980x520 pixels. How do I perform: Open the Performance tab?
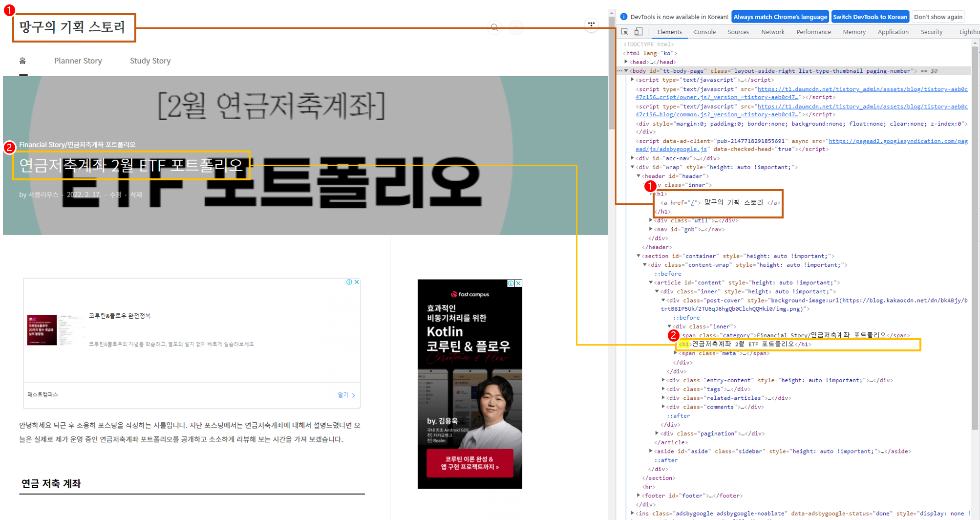point(813,32)
